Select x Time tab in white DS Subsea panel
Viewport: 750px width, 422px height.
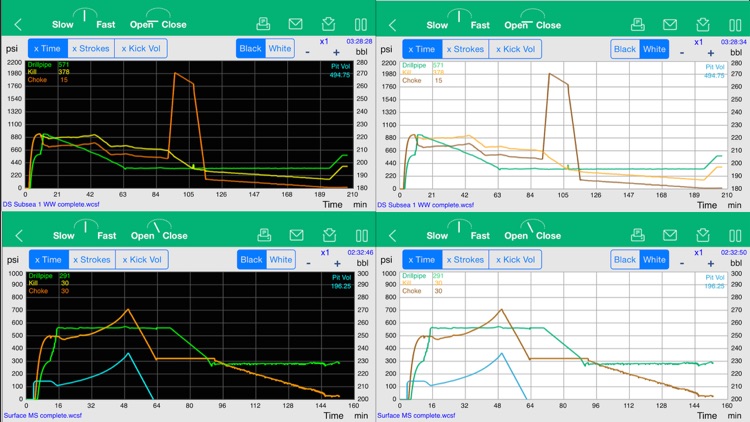point(422,49)
